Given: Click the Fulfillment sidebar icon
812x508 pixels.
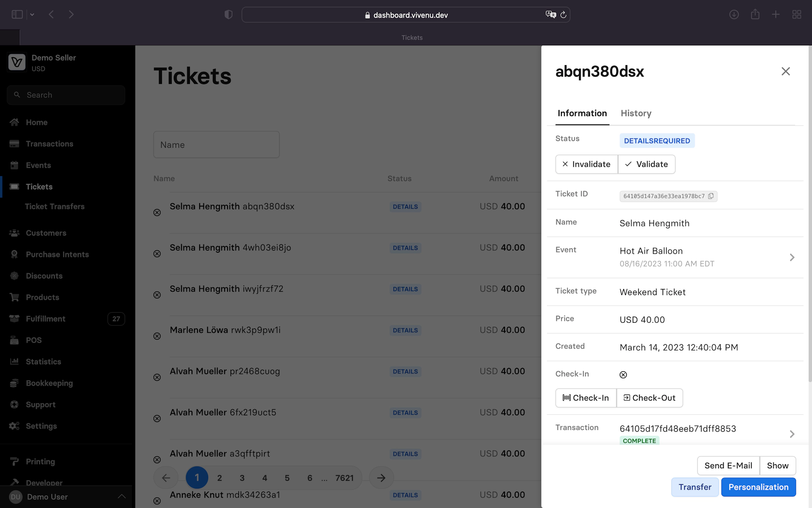Looking at the screenshot, I should 14,319.
